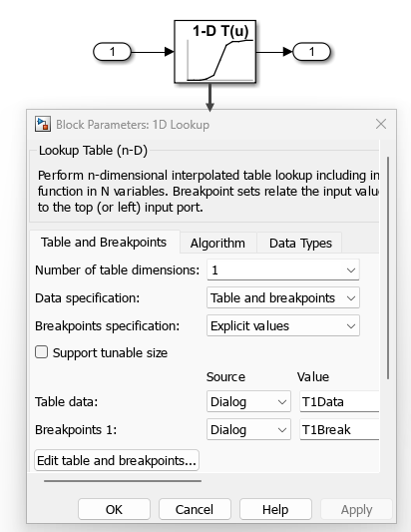Screen dimensions: 411x532
Task: Click the Table data label
Action: click(67, 402)
